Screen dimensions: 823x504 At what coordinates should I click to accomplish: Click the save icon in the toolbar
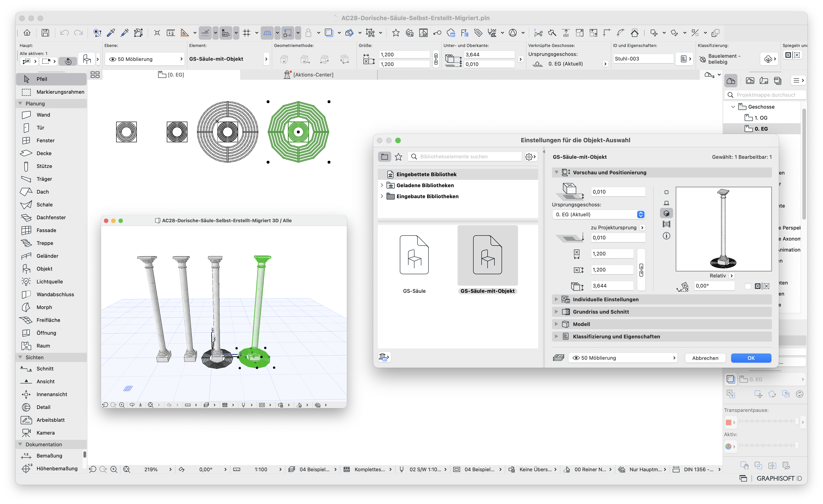[45, 33]
